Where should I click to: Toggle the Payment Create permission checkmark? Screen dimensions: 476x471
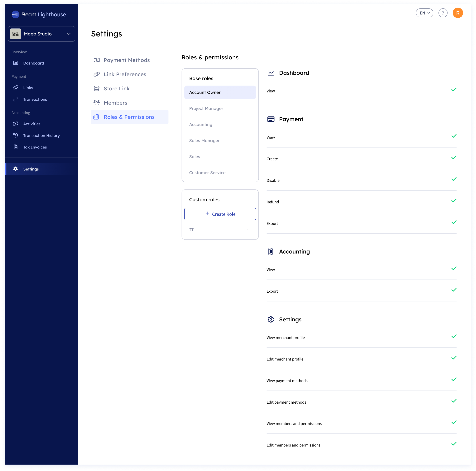pos(454,157)
